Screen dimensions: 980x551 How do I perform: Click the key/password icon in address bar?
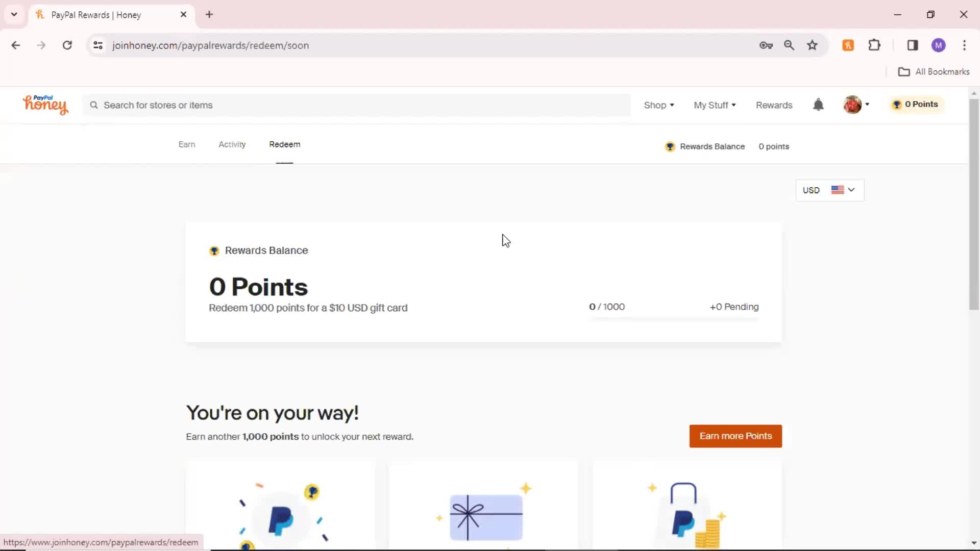(766, 45)
